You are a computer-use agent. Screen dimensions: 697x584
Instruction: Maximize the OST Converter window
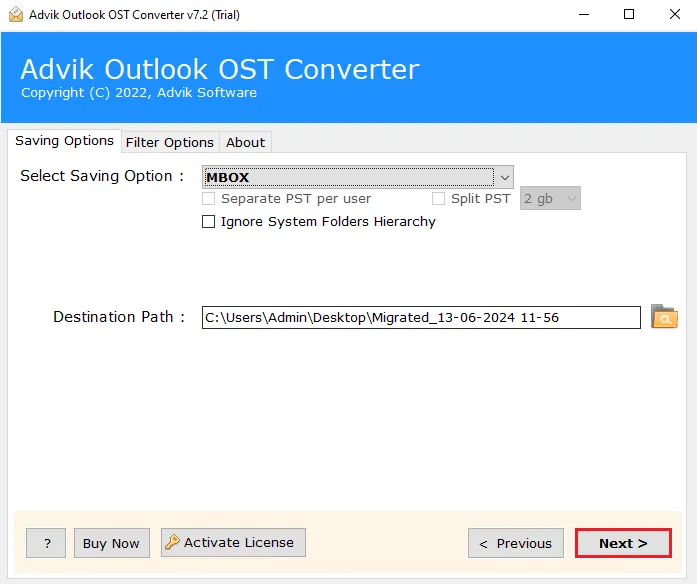629,15
